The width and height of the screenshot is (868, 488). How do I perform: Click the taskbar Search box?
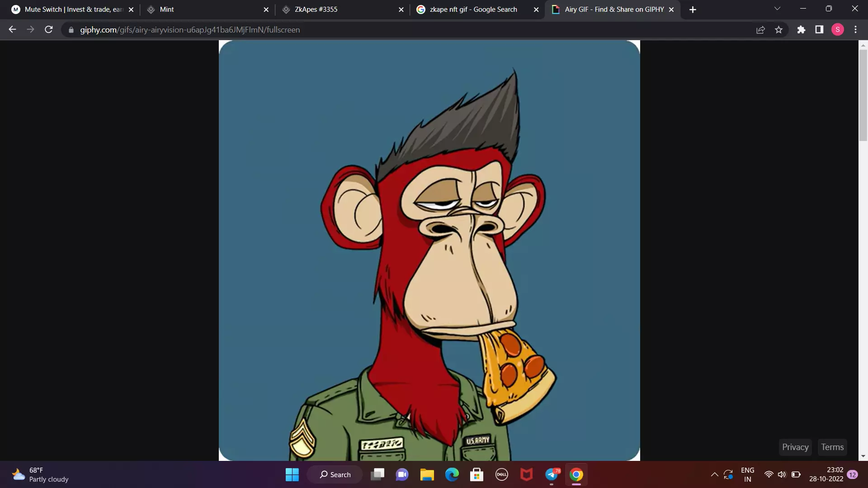tap(335, 474)
